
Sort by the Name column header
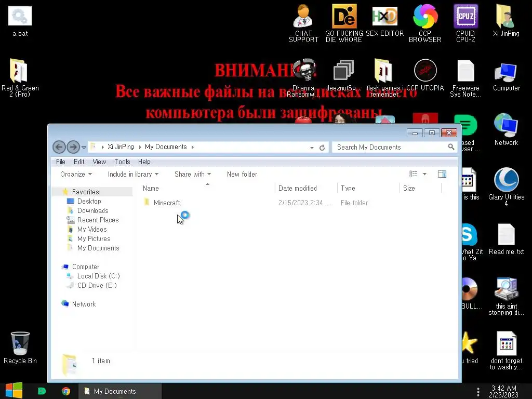point(208,188)
